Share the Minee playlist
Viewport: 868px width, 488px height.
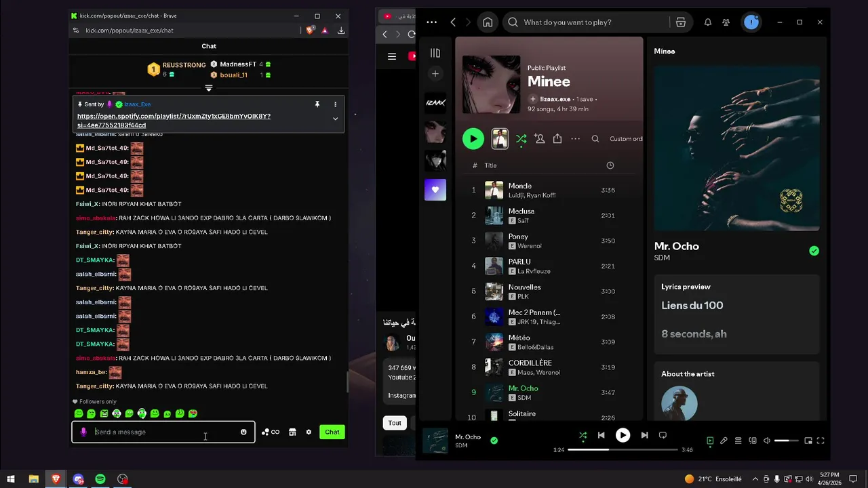click(x=557, y=139)
